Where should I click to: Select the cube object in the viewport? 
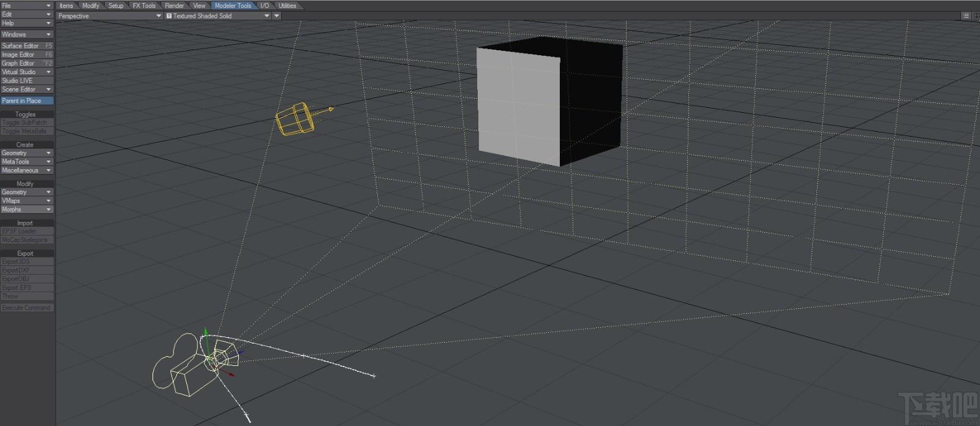[x=549, y=101]
